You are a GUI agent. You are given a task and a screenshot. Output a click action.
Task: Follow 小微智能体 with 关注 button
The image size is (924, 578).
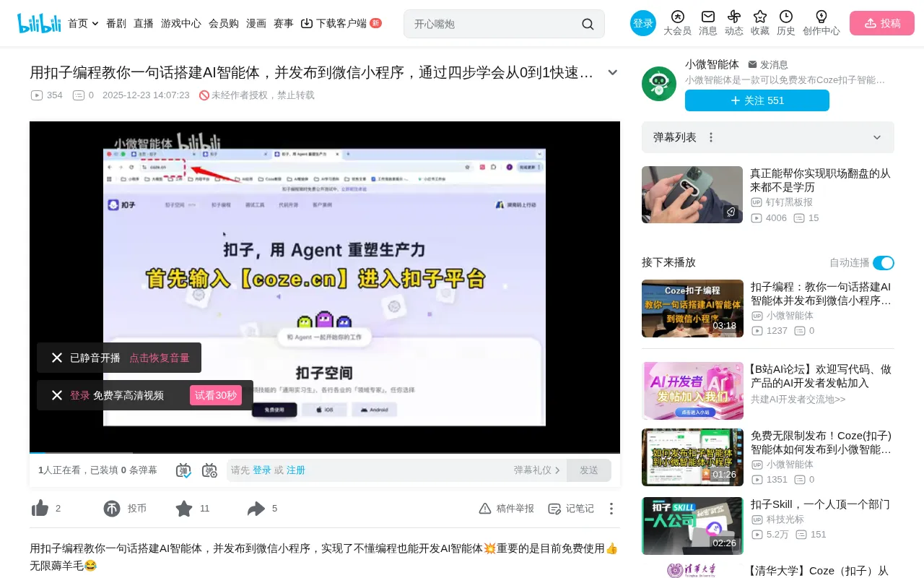757,100
